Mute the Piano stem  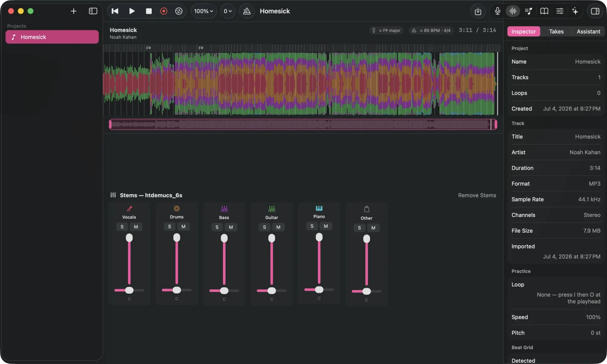tap(326, 226)
